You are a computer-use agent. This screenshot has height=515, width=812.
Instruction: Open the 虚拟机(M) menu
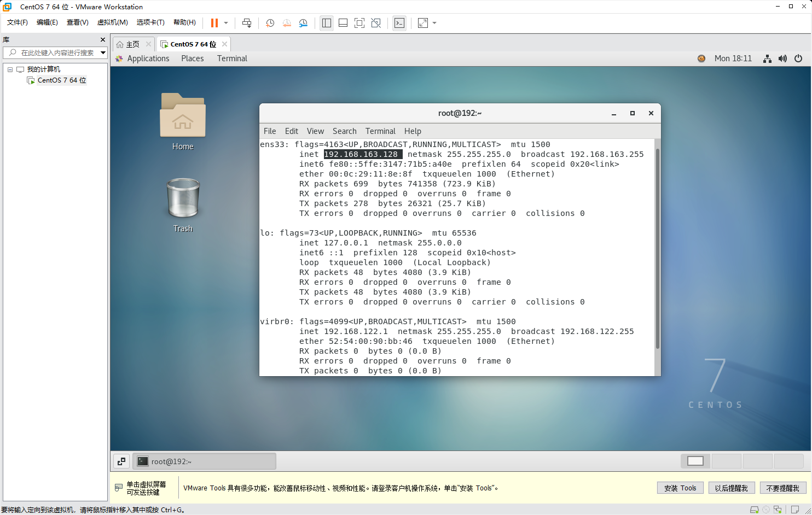coord(113,22)
